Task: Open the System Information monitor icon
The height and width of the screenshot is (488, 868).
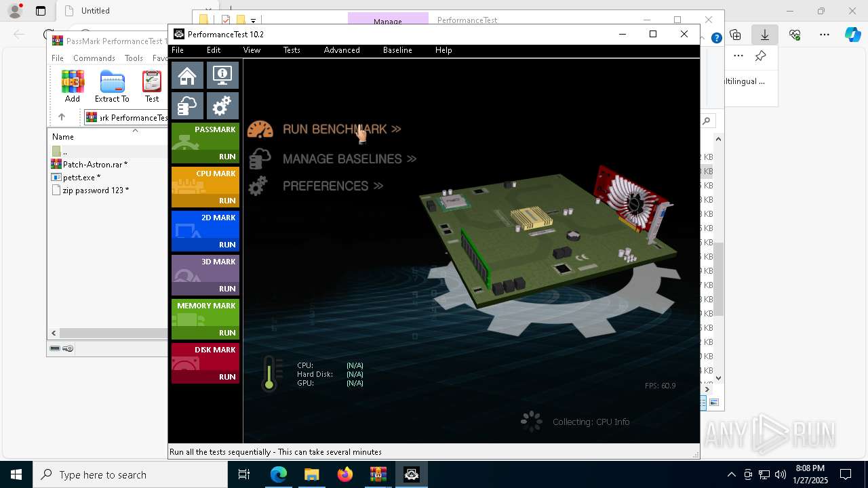Action: (222, 76)
